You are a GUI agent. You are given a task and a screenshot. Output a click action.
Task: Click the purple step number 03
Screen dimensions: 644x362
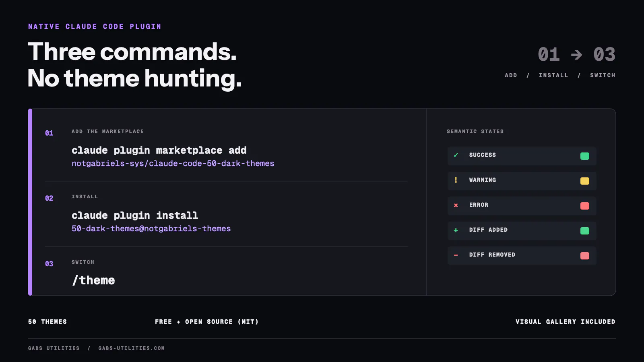(49, 264)
